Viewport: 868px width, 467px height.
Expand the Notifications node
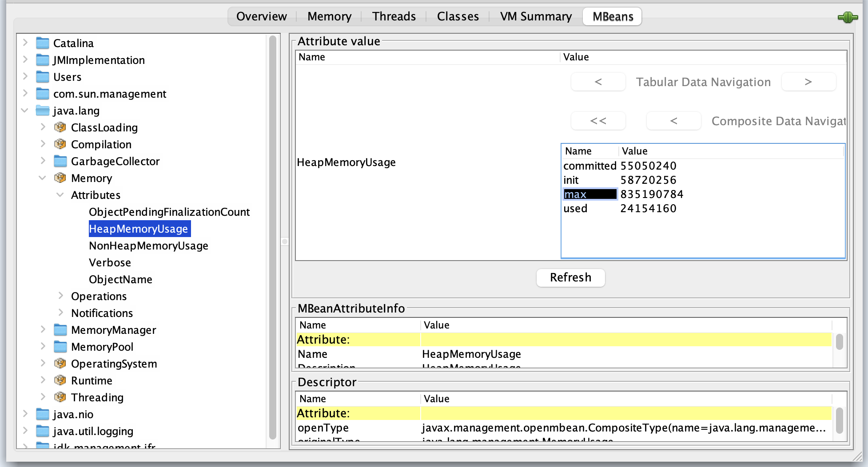tap(61, 313)
